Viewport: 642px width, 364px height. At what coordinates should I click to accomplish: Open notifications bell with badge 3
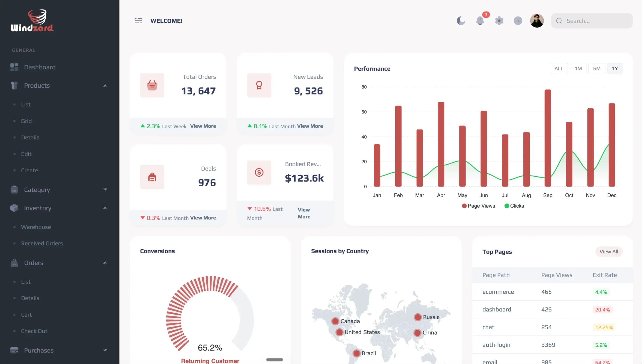pyautogui.click(x=480, y=21)
